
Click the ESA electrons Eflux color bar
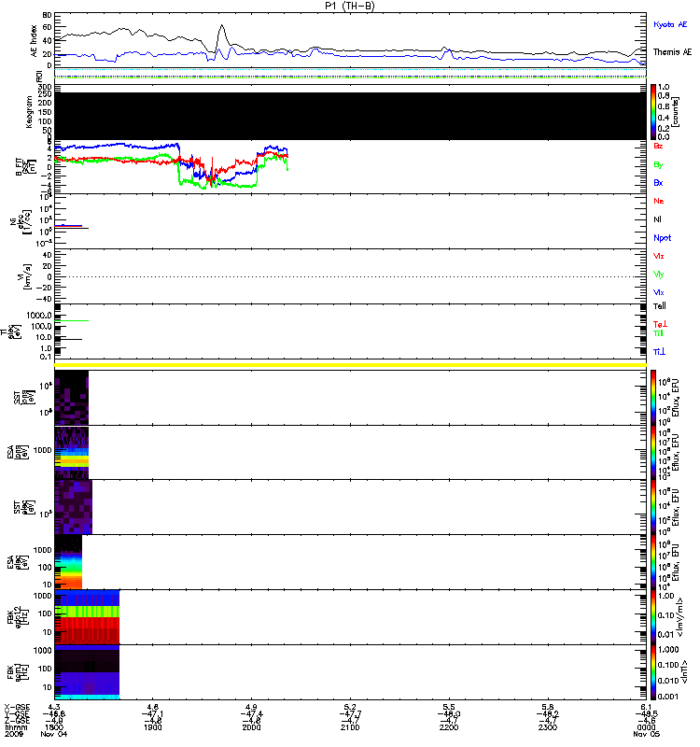coord(653,562)
